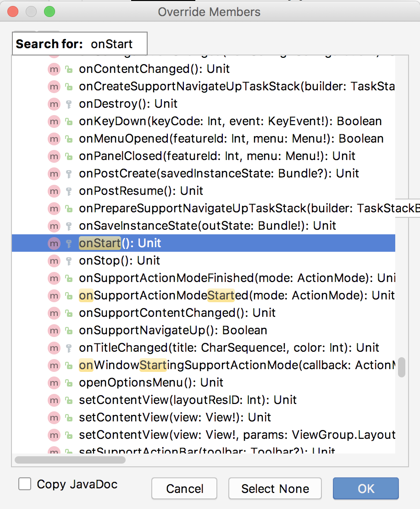
Task: Select onSupportActionModeStarted in the list
Action: pyautogui.click(x=236, y=296)
